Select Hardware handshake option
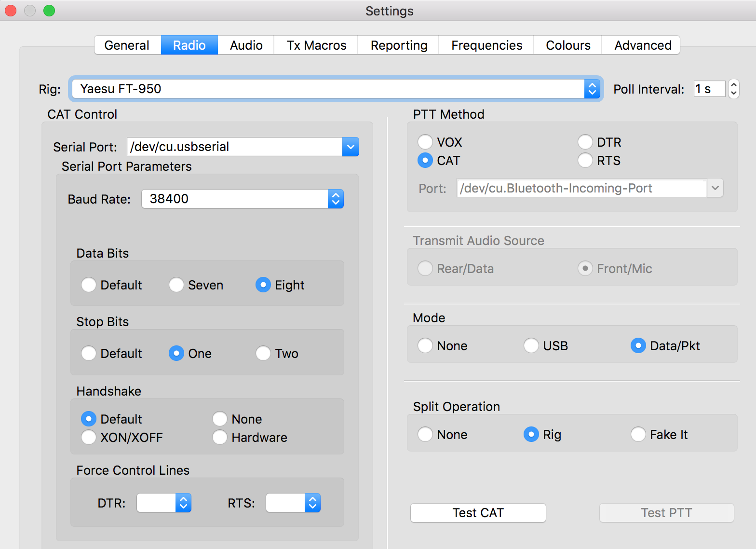 click(220, 437)
